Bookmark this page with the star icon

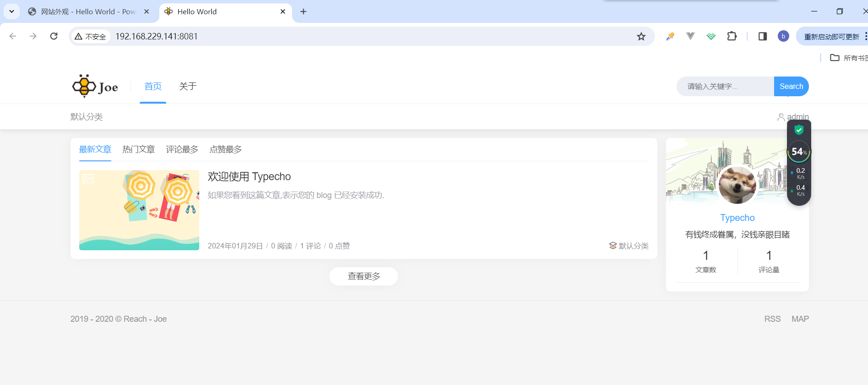[x=641, y=36]
